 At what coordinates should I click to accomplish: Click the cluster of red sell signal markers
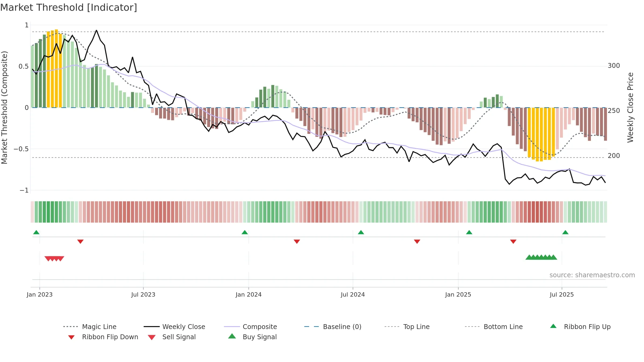tap(54, 259)
